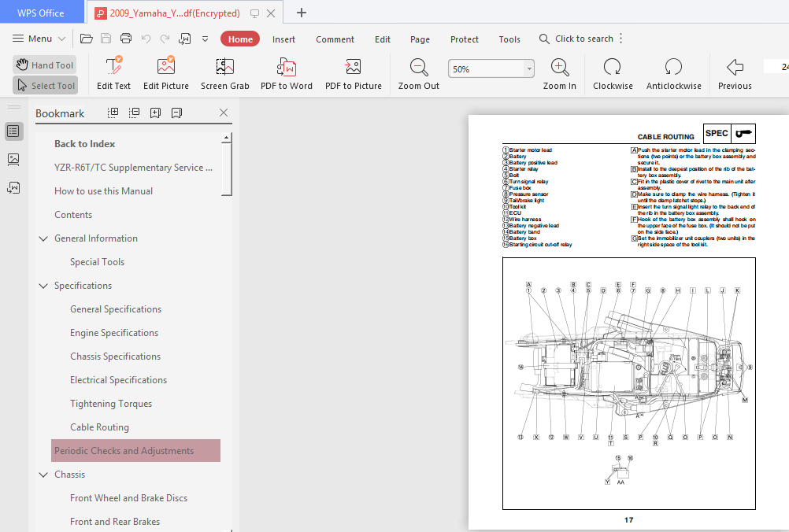Open the Menu hamburger button
This screenshot has width=789, height=532.
pos(39,39)
